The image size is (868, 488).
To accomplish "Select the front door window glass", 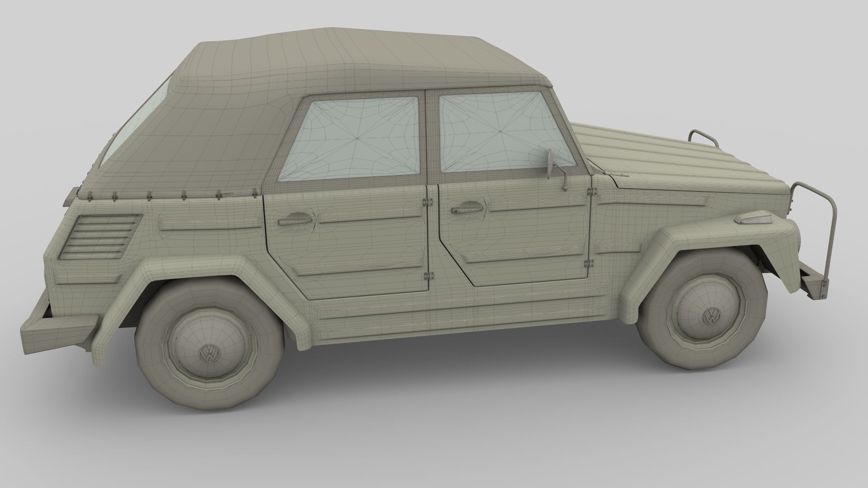I will coord(500,132).
